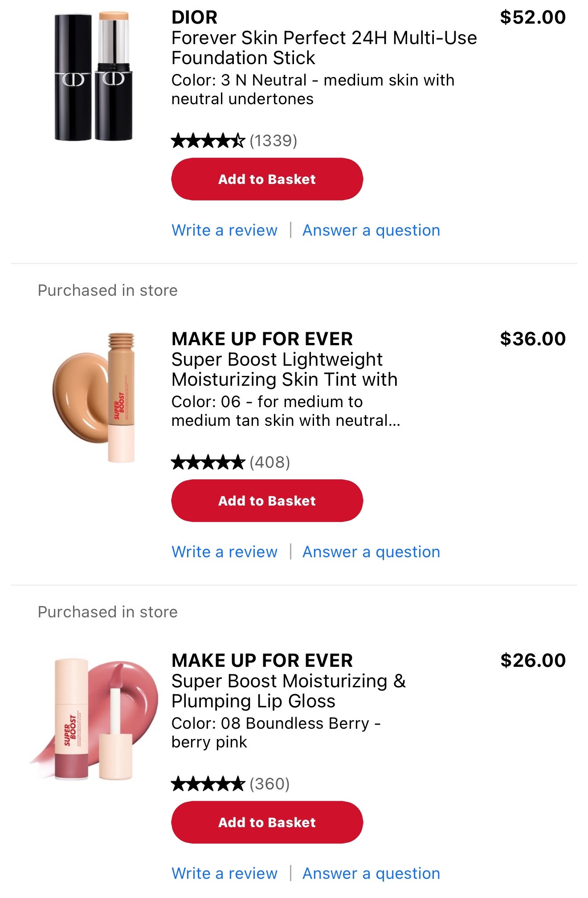Viewport: 588px width, 898px height.
Task: Write a review for the Super Boost Skin Tint
Action: tap(224, 551)
